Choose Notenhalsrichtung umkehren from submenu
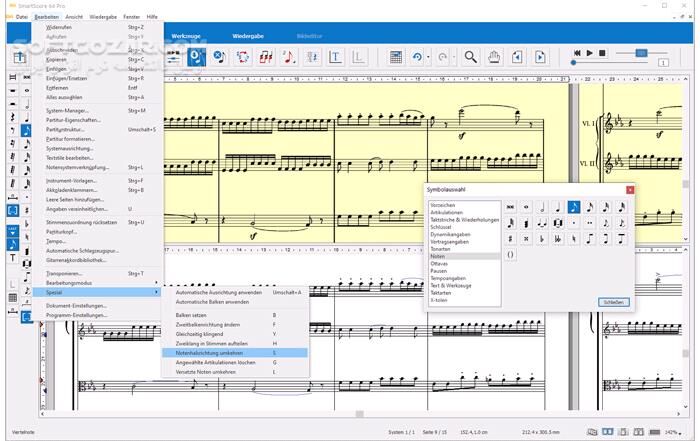The width and height of the screenshot is (700, 441). coord(210,352)
